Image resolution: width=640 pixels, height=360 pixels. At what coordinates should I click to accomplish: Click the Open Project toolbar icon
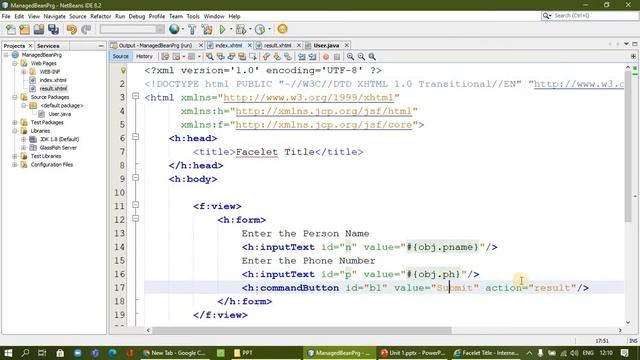[x=39, y=29]
